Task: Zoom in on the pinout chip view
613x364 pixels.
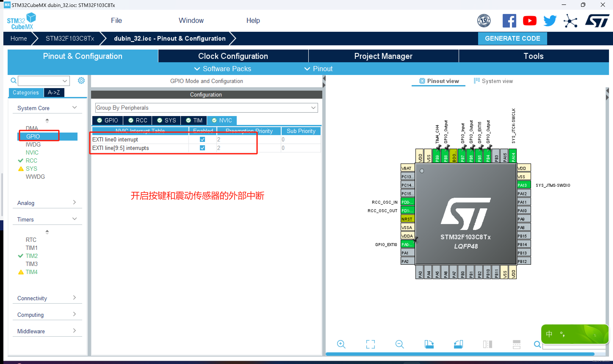Action: click(x=341, y=344)
